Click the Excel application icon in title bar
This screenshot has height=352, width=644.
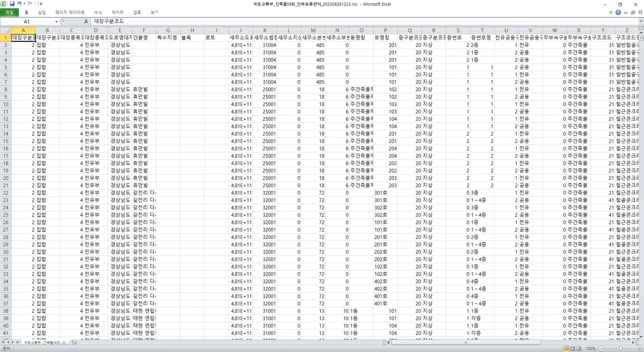(x=4, y=4)
